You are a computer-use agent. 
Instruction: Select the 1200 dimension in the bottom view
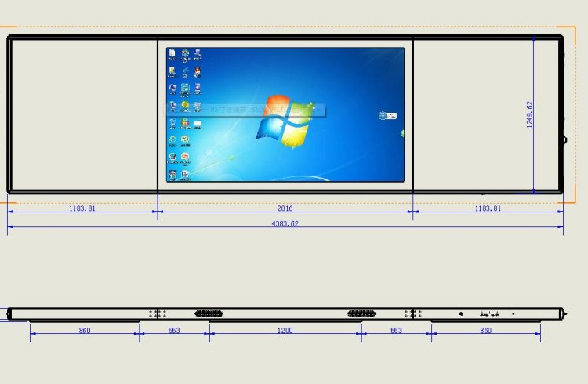[285, 331]
